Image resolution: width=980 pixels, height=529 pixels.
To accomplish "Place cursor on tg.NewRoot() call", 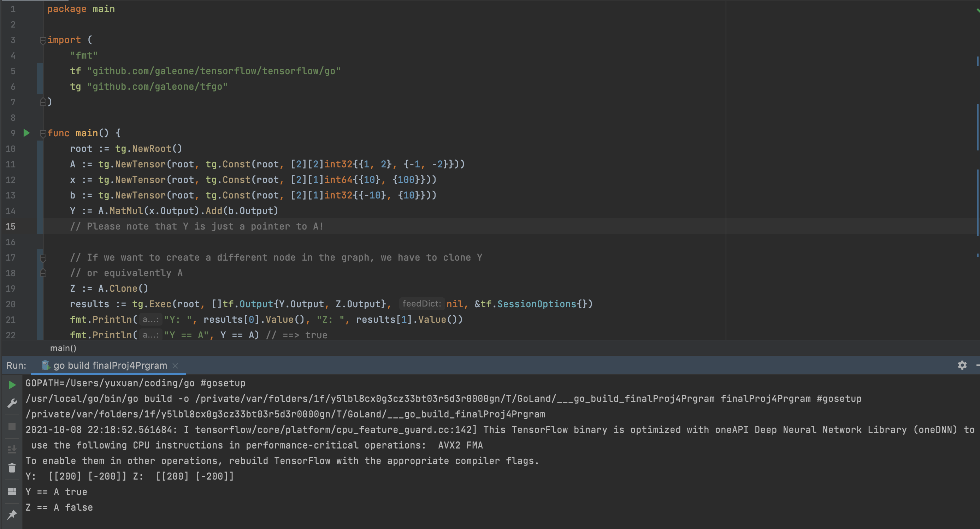I will (149, 149).
